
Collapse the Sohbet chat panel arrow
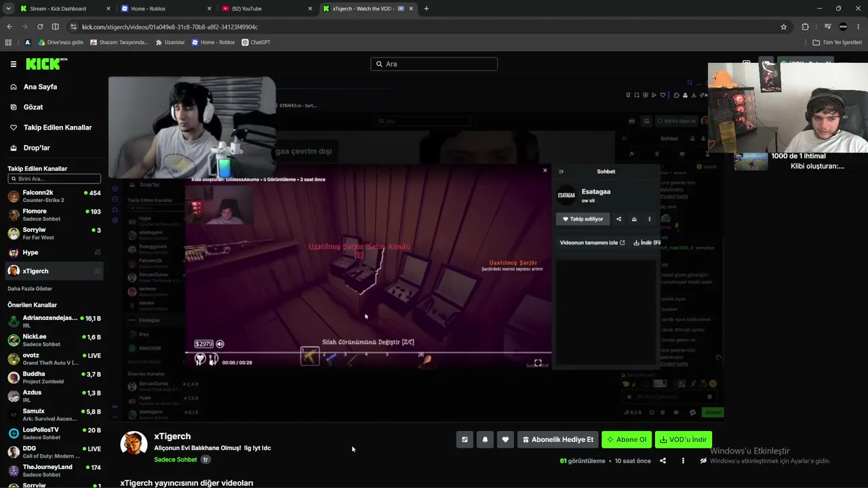click(x=561, y=171)
